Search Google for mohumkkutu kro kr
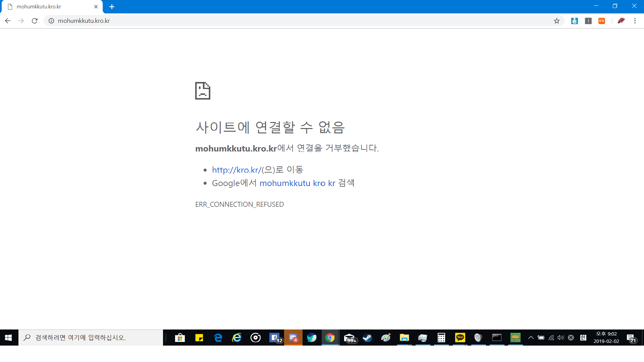The image size is (644, 362). [298, 183]
